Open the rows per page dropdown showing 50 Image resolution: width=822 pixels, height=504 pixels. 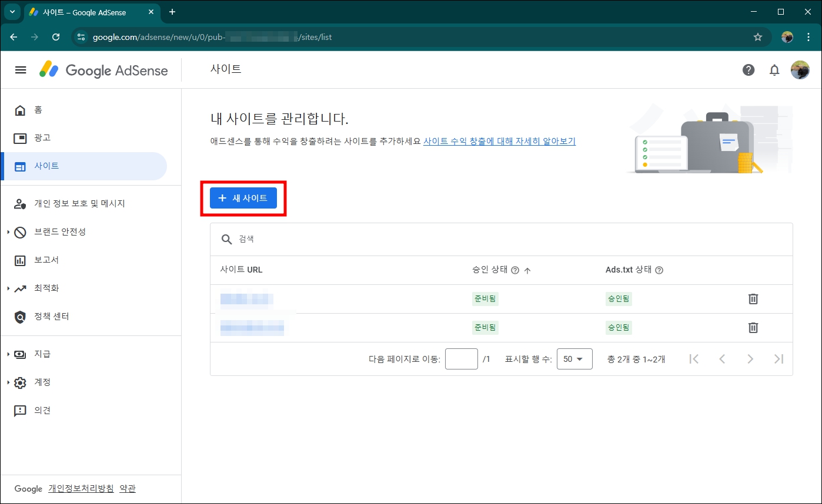point(574,358)
